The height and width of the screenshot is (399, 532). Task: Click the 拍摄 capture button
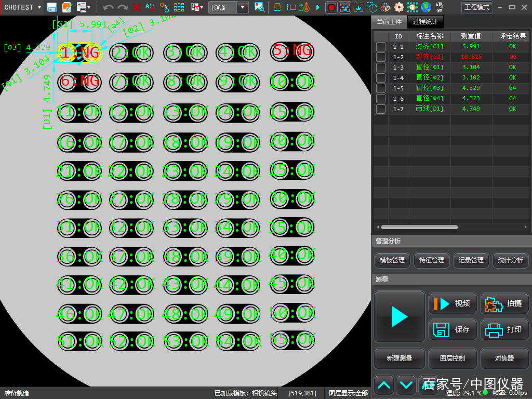(x=504, y=303)
